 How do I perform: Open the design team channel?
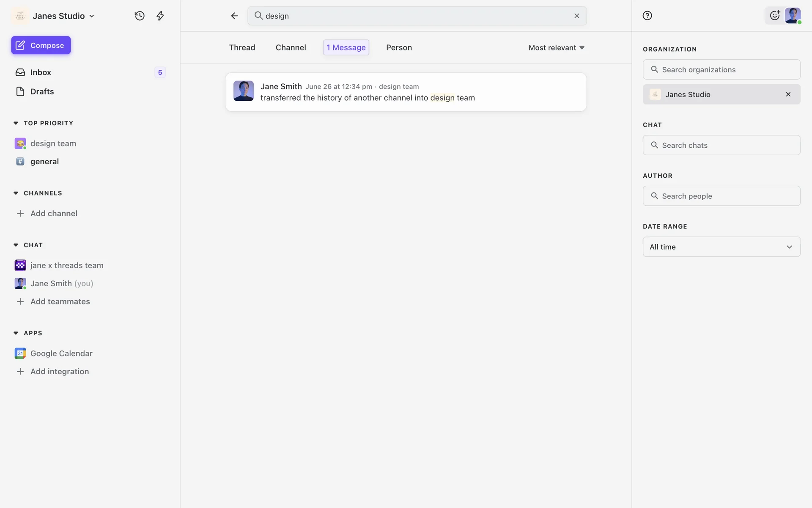coord(53,144)
